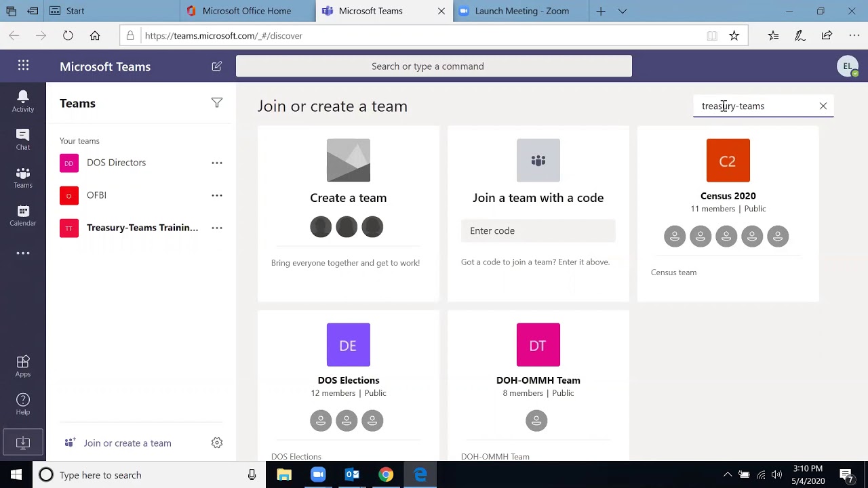Open the Census 2020 team title
This screenshot has width=868, height=488.
(x=728, y=196)
